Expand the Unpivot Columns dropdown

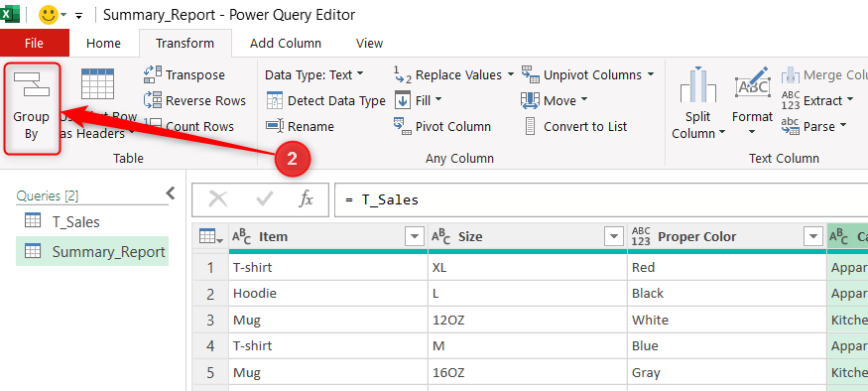tap(650, 74)
